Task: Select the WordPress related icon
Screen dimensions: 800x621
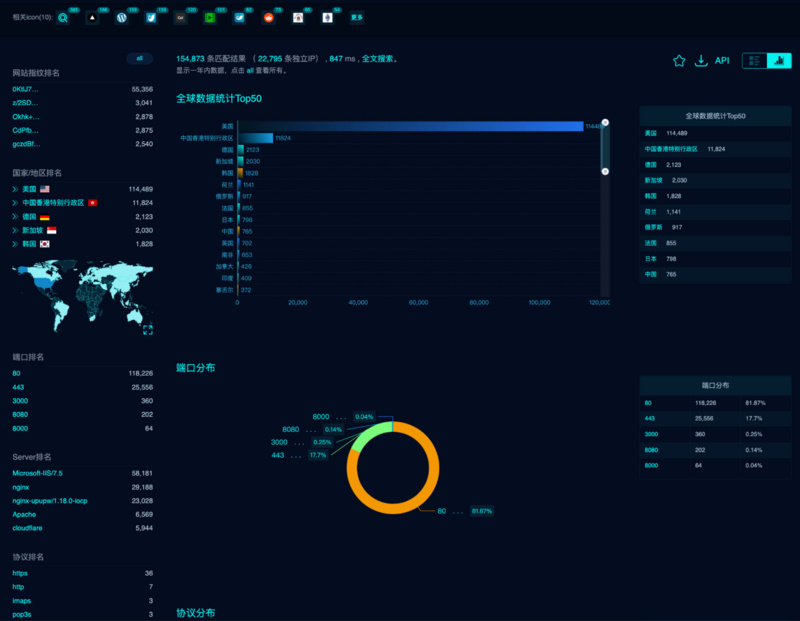Action: [x=121, y=17]
